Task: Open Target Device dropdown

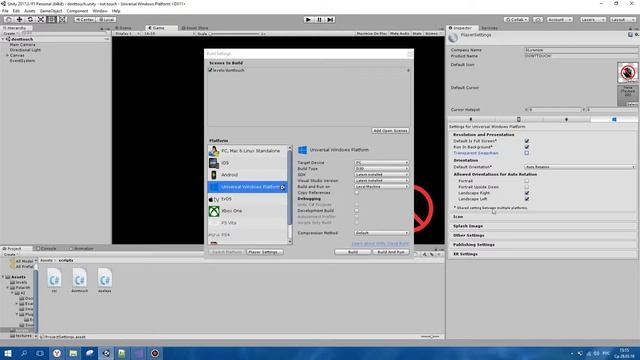Action: coord(381,162)
